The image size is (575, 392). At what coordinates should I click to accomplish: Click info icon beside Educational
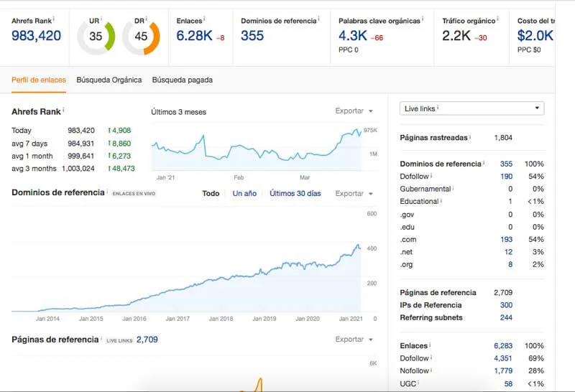pyautogui.click(x=441, y=200)
